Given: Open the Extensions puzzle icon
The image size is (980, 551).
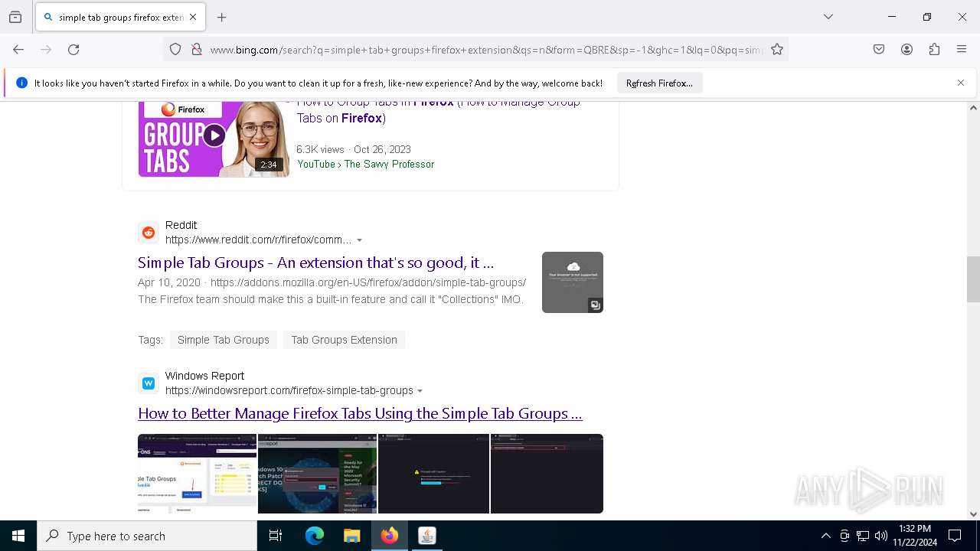Looking at the screenshot, I should coord(934,50).
